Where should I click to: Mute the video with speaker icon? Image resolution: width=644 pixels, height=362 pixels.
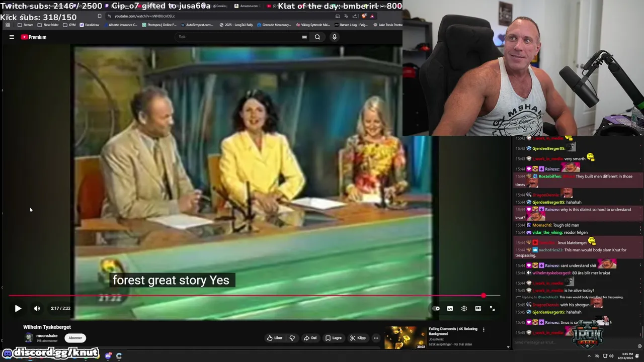click(x=37, y=308)
